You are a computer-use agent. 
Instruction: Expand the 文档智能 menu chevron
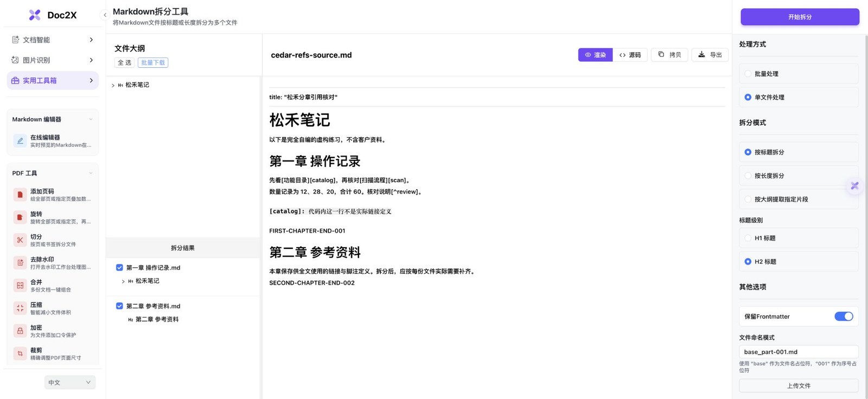[91, 40]
